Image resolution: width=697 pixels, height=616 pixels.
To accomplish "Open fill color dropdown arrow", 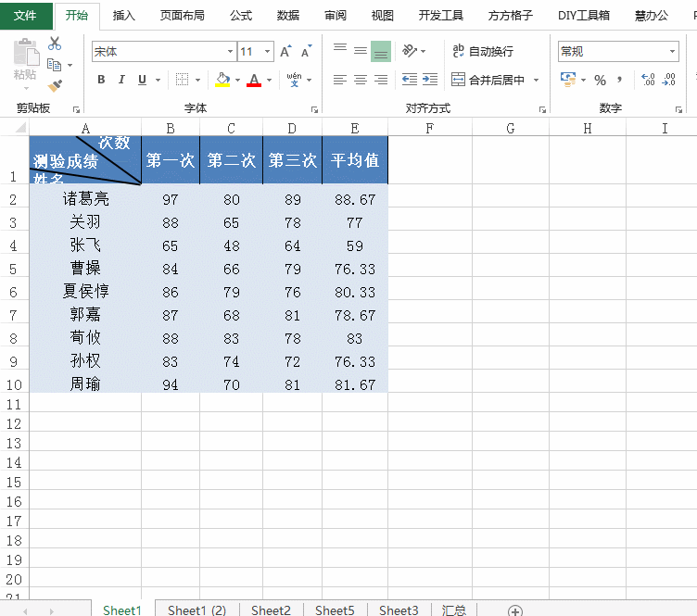I will [x=237, y=80].
